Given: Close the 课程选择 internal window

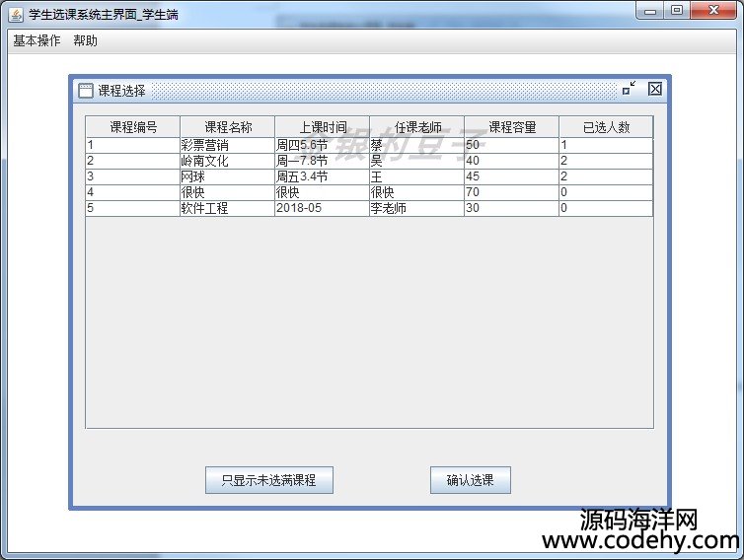Looking at the screenshot, I should point(654,90).
